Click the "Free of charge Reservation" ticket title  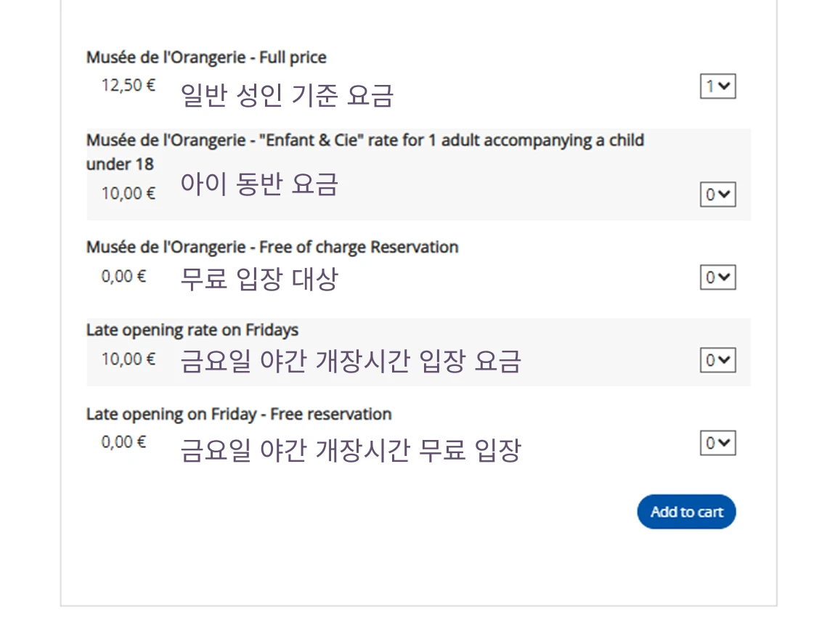[272, 247]
